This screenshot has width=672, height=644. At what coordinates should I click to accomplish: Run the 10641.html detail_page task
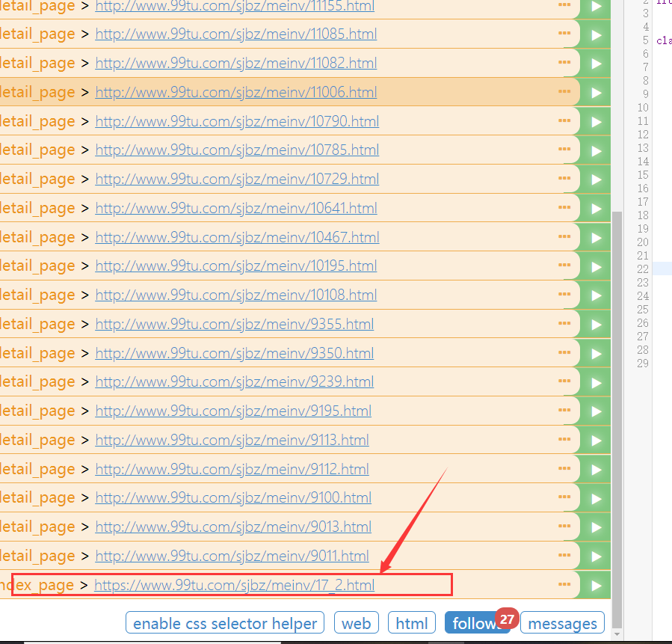coord(596,209)
